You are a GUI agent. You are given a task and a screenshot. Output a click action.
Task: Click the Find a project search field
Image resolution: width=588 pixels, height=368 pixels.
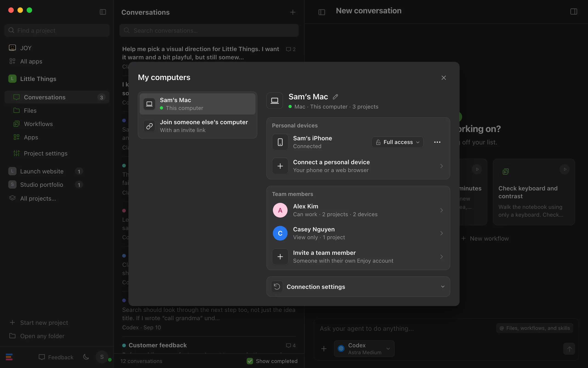pos(57,30)
